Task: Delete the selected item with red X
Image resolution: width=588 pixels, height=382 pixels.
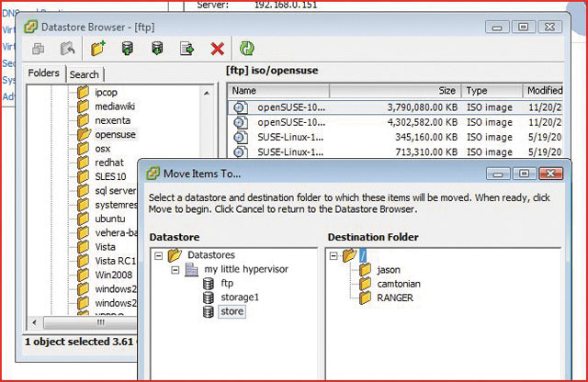Action: 218,49
